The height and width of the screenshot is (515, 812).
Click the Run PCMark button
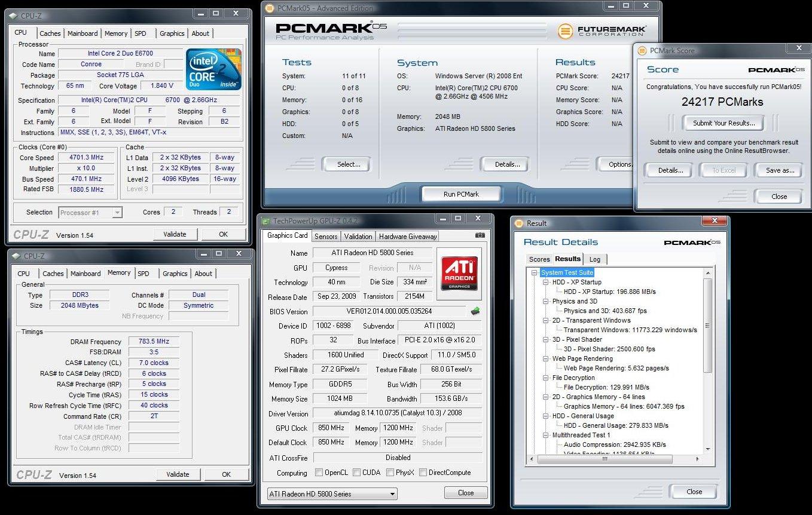point(462,194)
